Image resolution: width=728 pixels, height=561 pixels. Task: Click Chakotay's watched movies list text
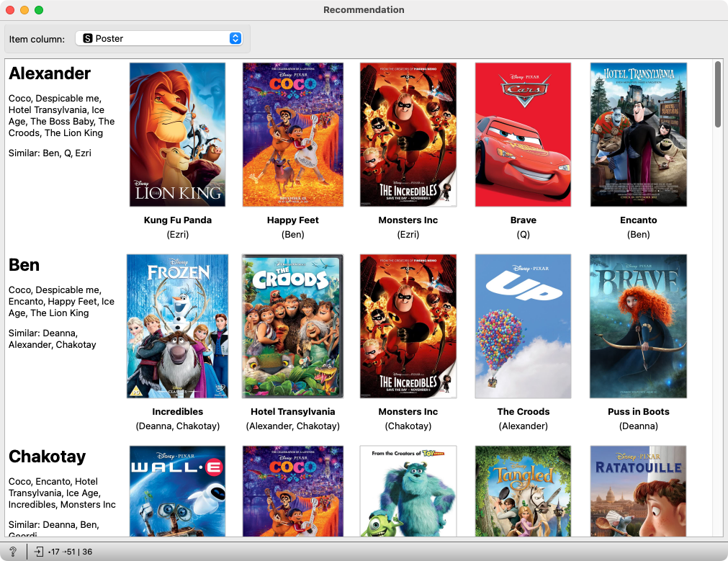tap(62, 493)
